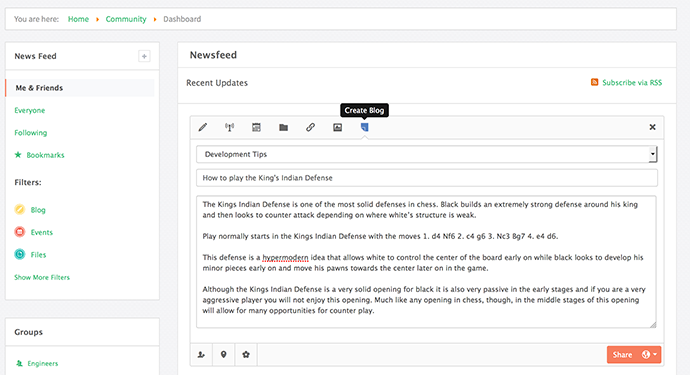
Task: Filter the feed by Blog
Action: point(38,210)
